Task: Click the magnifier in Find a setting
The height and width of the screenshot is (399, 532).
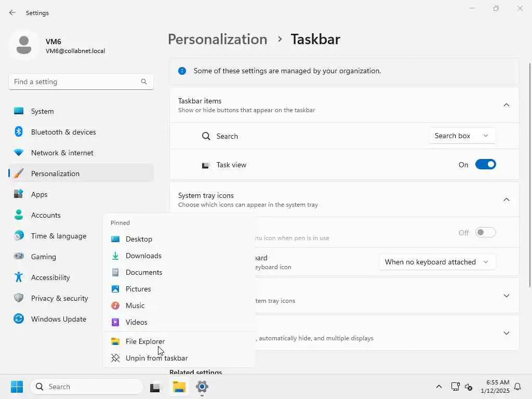Action: (144, 82)
